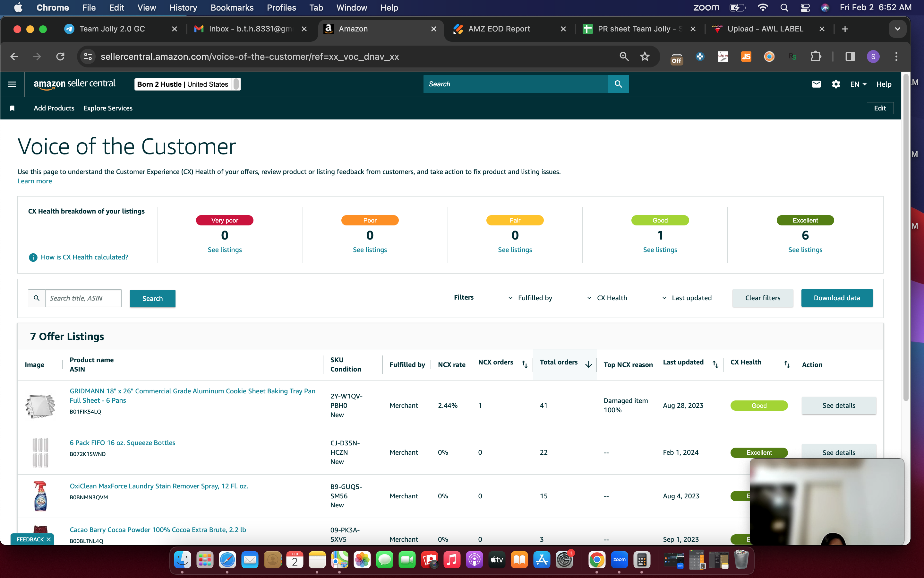This screenshot has height=578, width=924.
Task: Open Seller Central settings gear
Action: (x=836, y=84)
